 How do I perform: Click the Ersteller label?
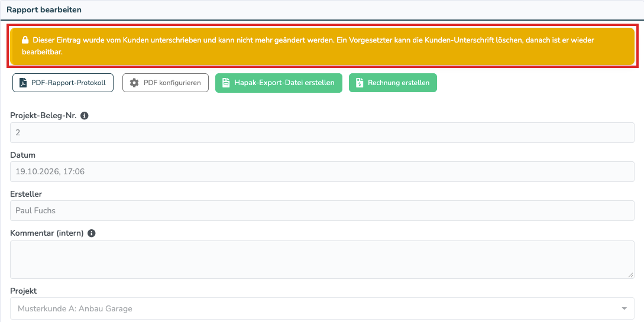[x=26, y=194]
